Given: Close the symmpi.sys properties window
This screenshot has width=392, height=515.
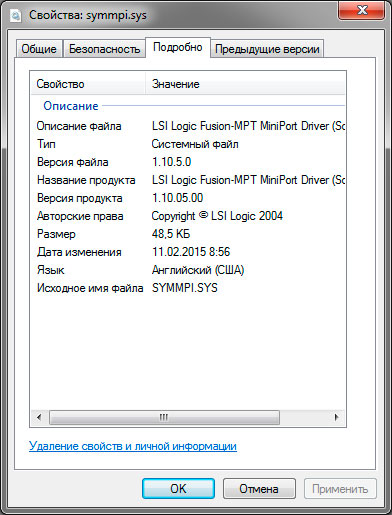Looking at the screenshot, I should click(362, 10).
